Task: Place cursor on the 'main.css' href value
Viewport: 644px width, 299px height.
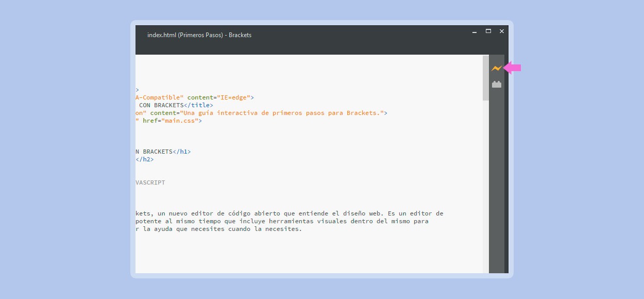Action: 180,121
